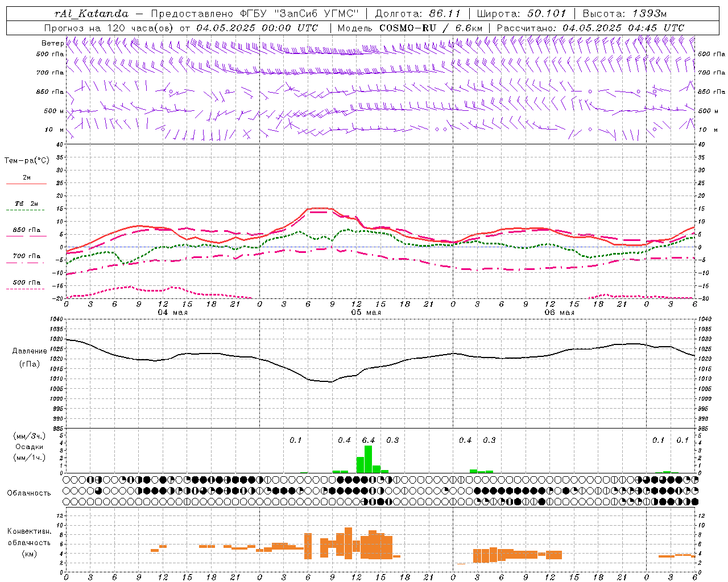This screenshot has width=728, height=582.
Task: Click the Широта: 50.101 value
Action: click(522, 14)
